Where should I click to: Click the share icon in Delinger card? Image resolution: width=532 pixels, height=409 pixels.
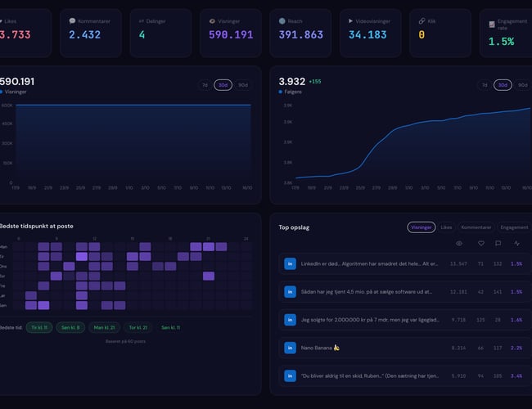[x=142, y=21]
